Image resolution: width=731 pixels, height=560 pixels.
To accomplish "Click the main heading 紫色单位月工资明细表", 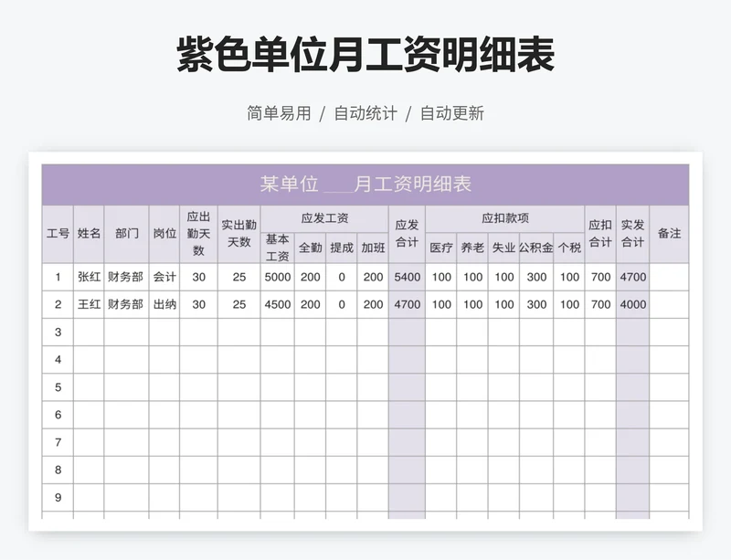I will pos(365,55).
